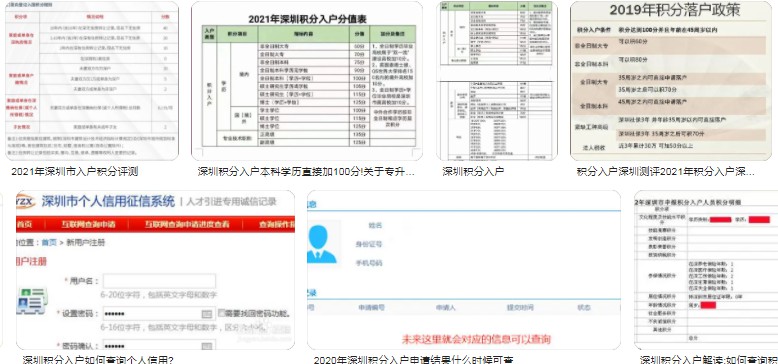
Task: Click caption 深圳积分入户如何查询个人信用?
Action: coord(98,359)
